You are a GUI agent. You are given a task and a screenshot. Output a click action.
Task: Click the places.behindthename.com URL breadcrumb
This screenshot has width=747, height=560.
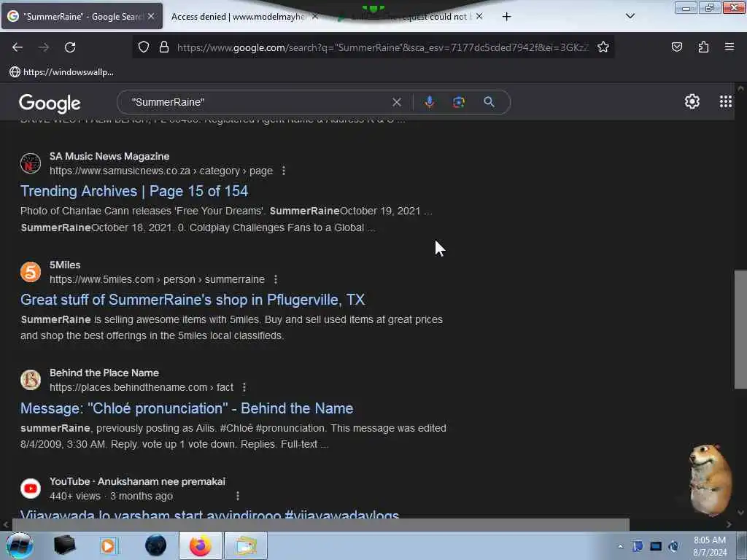pyautogui.click(x=142, y=388)
